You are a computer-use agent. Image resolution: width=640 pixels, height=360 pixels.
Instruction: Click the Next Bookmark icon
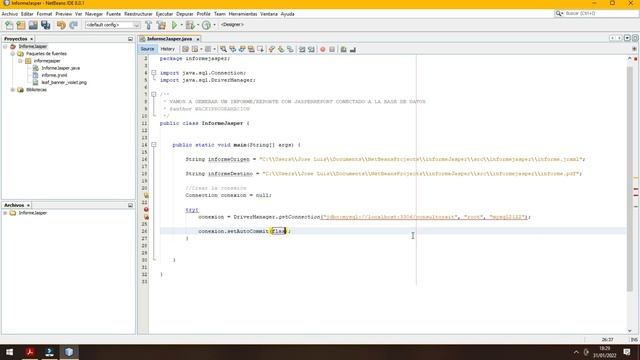click(x=281, y=49)
